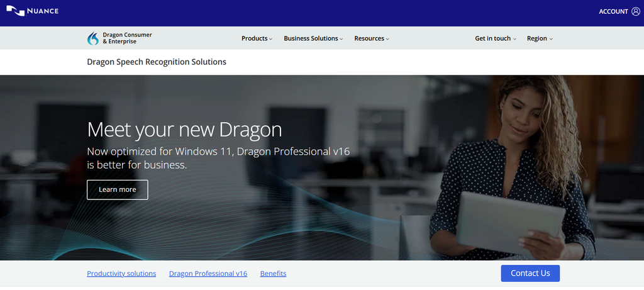This screenshot has width=644, height=290.
Task: Expand the Resources menu
Action: click(372, 38)
